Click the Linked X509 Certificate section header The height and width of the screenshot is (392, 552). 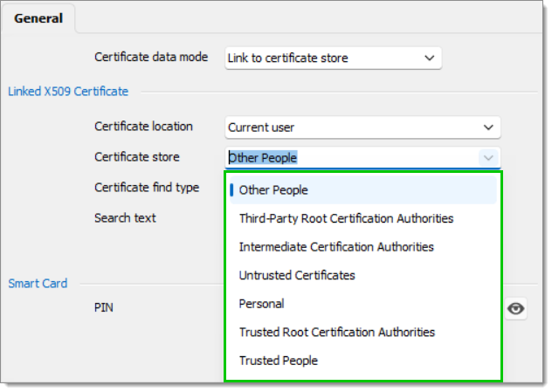click(x=68, y=92)
